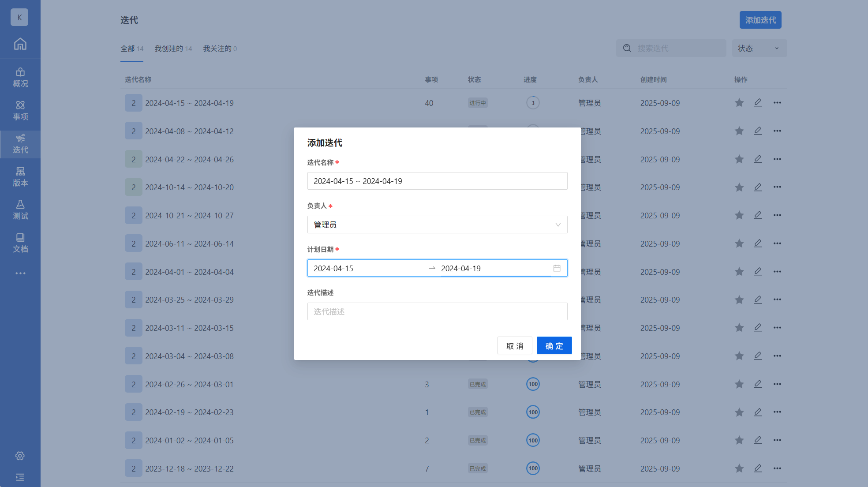This screenshot has height=487, width=868.
Task: Open the home icon in sidebar
Action: point(20,44)
